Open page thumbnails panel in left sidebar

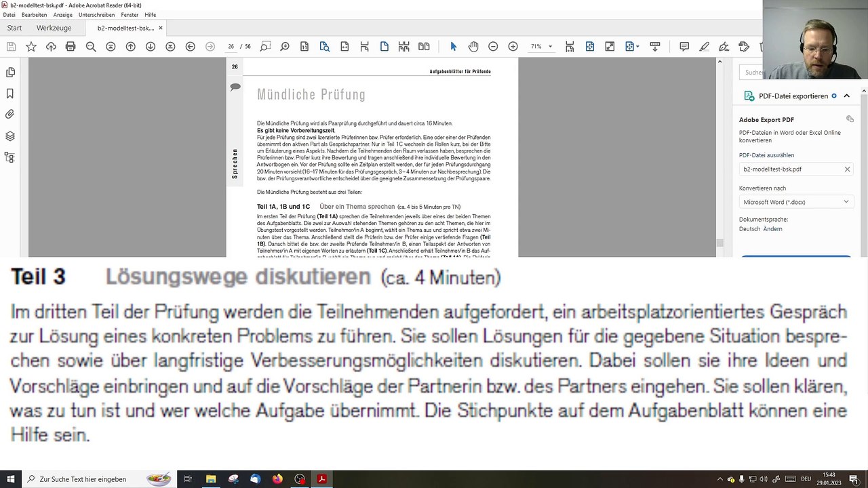point(10,73)
